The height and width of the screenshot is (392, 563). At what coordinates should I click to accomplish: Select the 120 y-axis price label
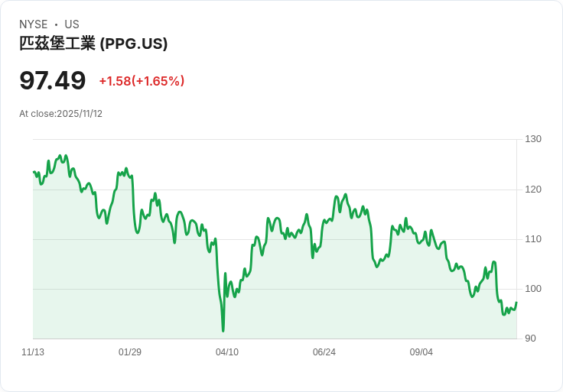533,190
